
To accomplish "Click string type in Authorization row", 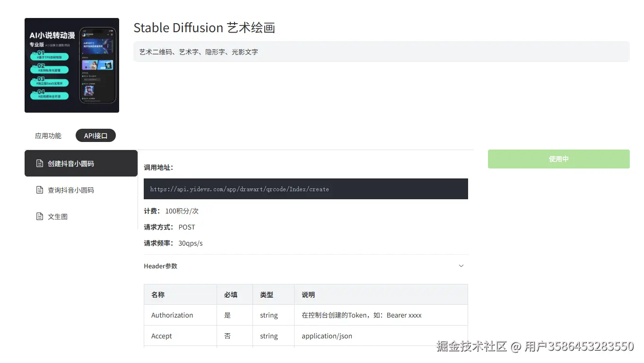I will tap(273, 315).
